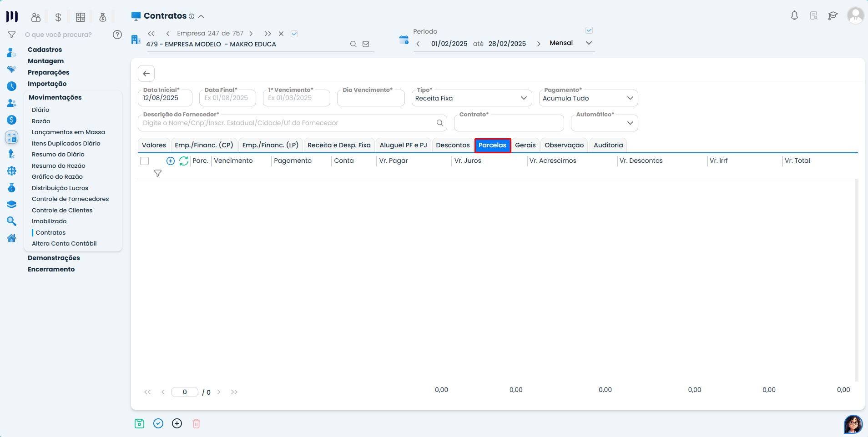Add a new parcela row with plus icon
The height and width of the screenshot is (437, 868).
point(171,161)
